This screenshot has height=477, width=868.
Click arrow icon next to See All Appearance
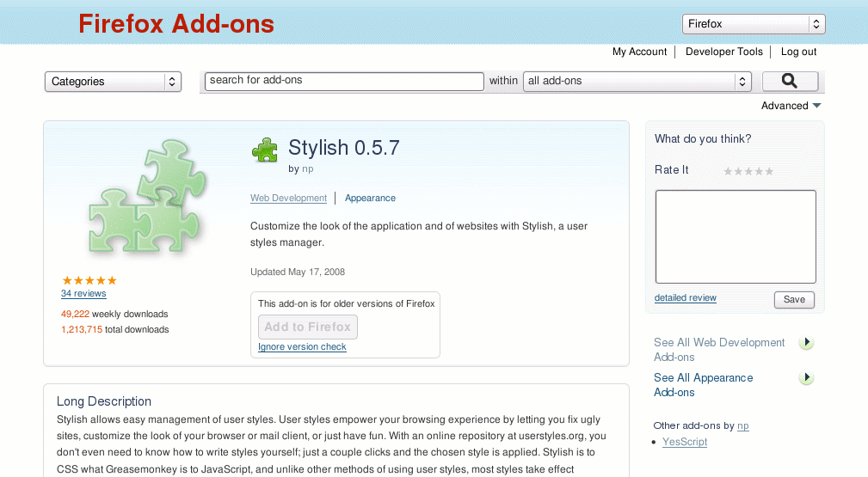coord(807,378)
